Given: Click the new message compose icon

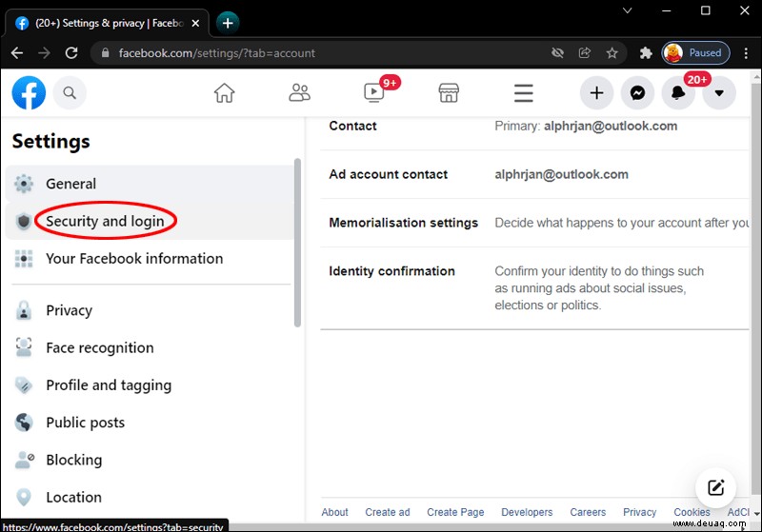Looking at the screenshot, I should 716,487.
